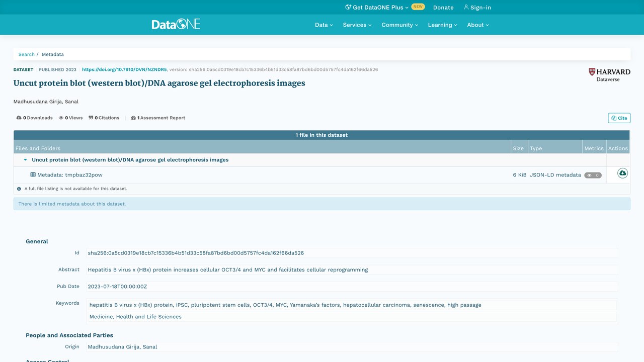Open the DOI link for the dataset

point(124,69)
